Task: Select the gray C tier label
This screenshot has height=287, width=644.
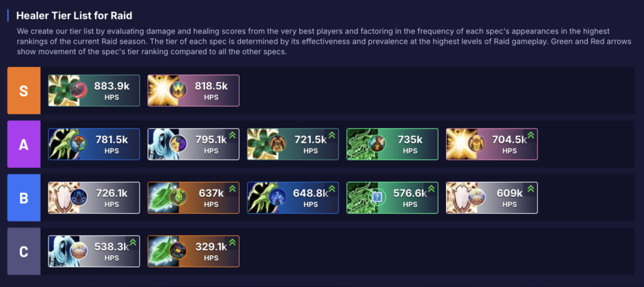Action: 24,251
